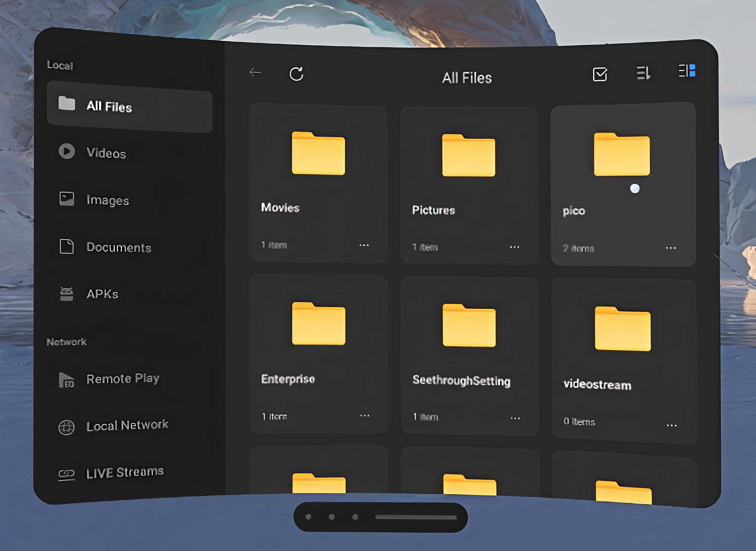Open the three-dot menu for Enterprise folder

tap(365, 416)
